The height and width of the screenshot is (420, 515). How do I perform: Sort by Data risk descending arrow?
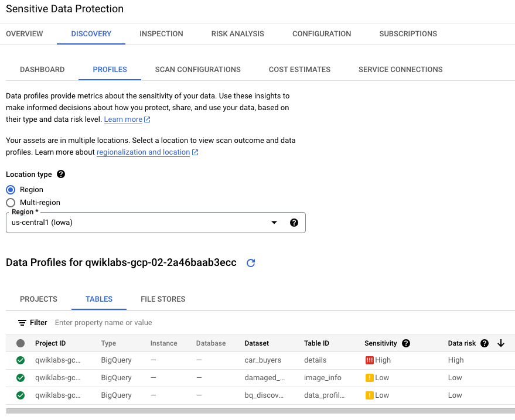click(x=501, y=343)
